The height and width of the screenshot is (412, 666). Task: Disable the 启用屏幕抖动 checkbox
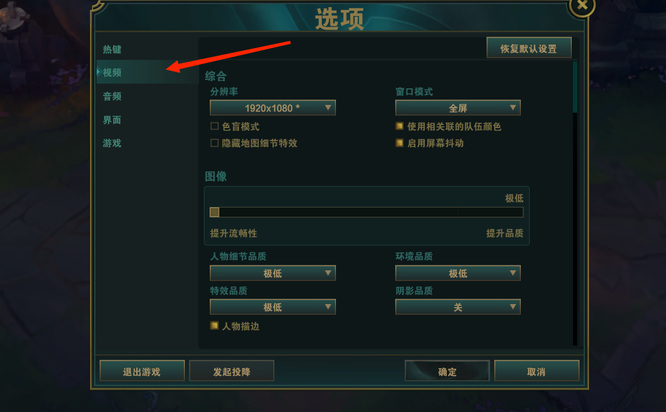point(400,143)
